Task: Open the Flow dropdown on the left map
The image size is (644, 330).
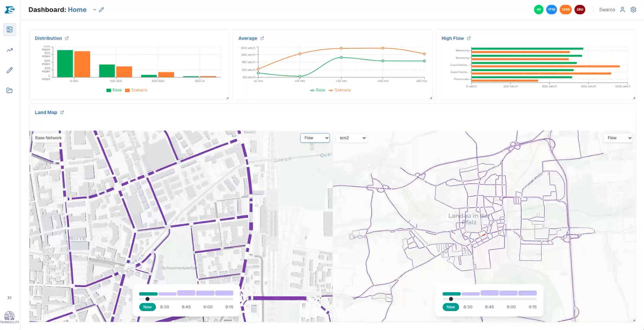Action: 315,138
